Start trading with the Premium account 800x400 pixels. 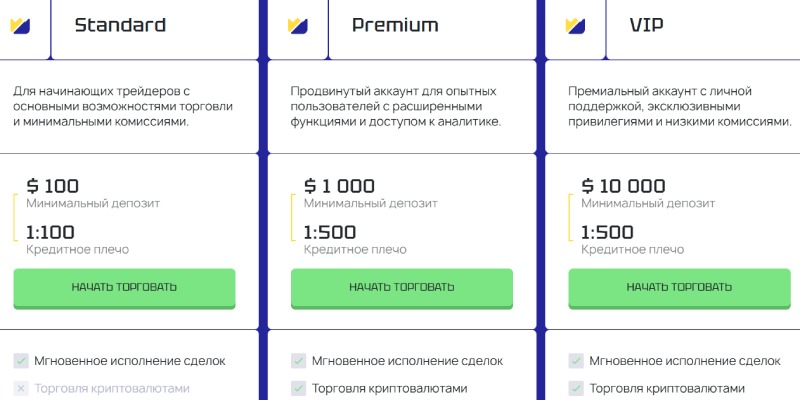pos(402,288)
